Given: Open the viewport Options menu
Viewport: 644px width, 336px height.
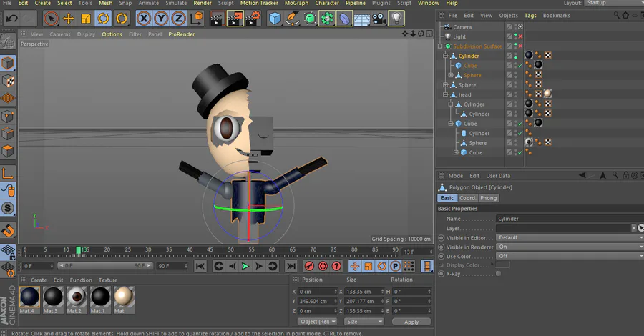Looking at the screenshot, I should pyautogui.click(x=112, y=34).
